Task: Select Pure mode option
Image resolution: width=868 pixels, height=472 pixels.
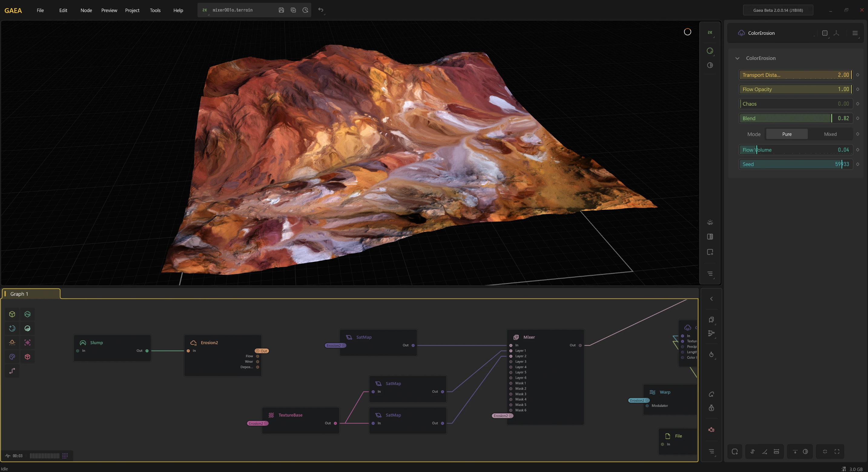Action: (x=787, y=134)
